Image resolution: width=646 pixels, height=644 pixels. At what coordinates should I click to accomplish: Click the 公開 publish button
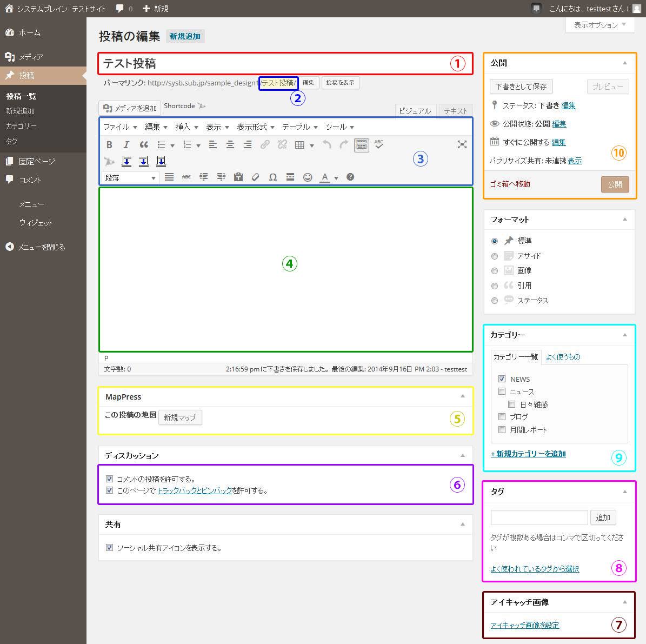(x=615, y=184)
